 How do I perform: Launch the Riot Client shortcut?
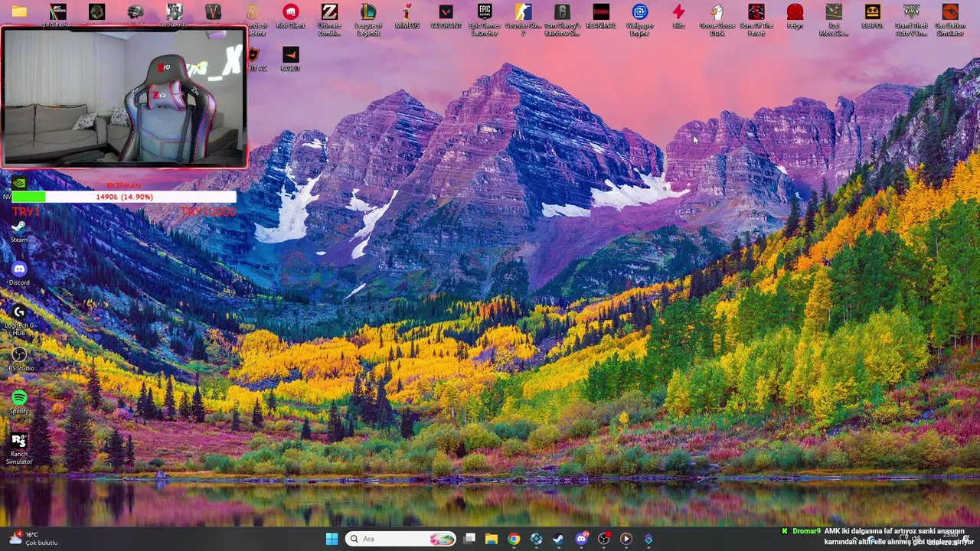[290, 17]
